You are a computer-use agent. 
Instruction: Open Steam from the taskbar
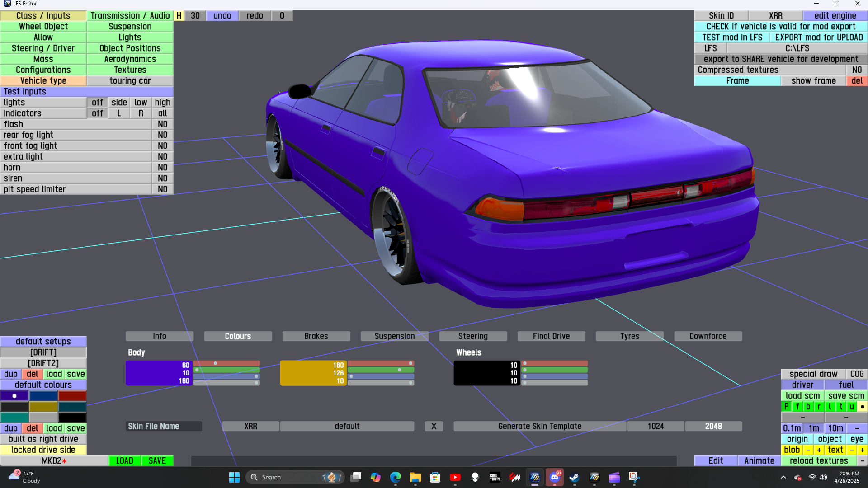click(574, 477)
